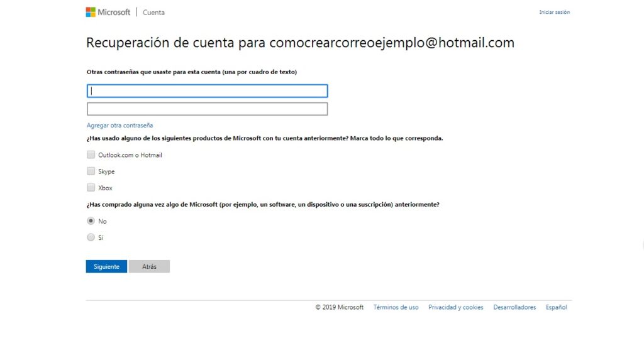Click the Español language link
This screenshot has width=644, height=353.
click(556, 307)
